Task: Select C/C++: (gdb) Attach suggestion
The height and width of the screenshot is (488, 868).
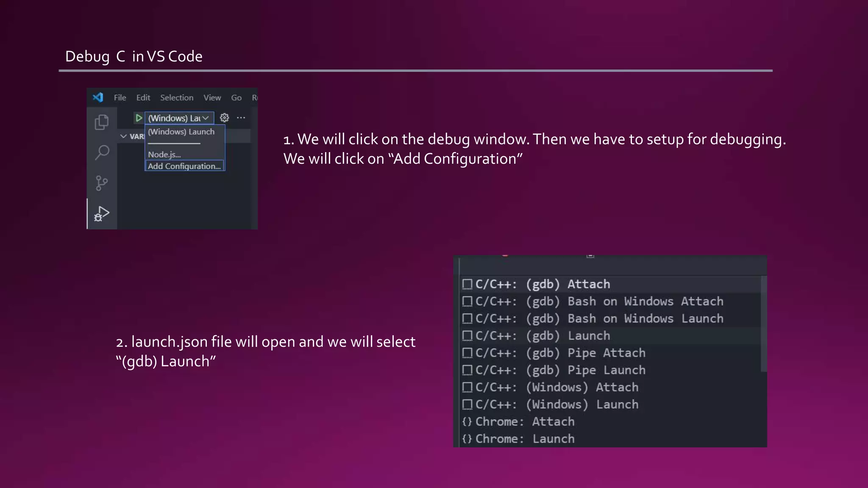Action: coord(610,284)
